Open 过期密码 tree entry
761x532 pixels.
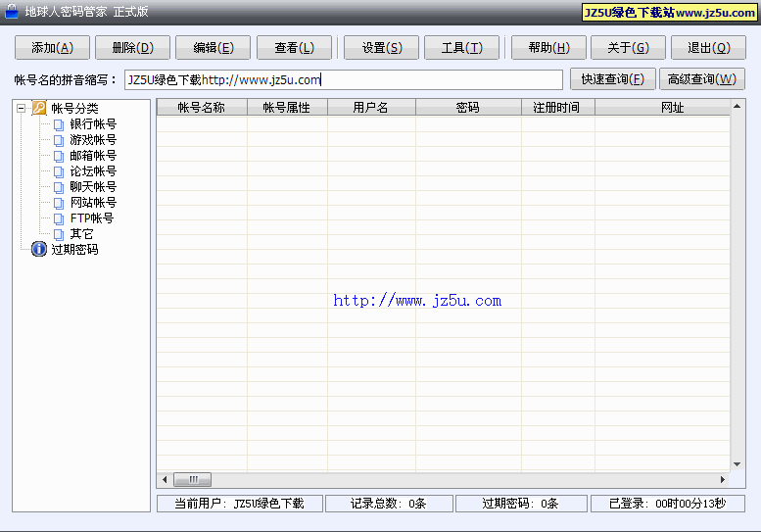74,250
